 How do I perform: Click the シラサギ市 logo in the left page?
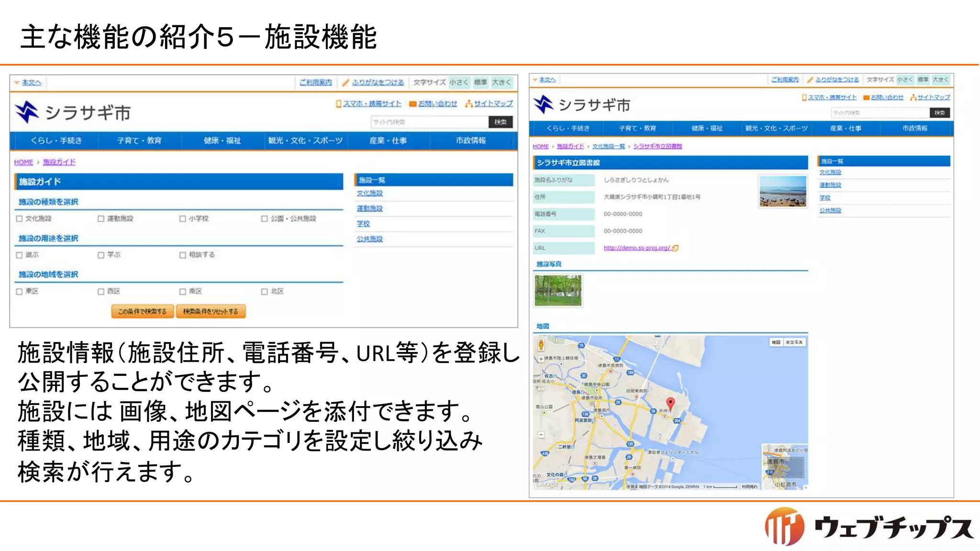coord(72,112)
